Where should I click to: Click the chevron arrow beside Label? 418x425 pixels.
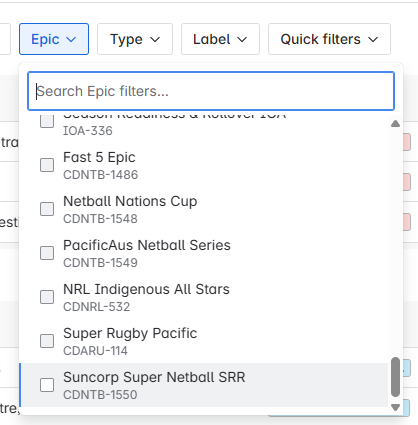click(x=242, y=40)
